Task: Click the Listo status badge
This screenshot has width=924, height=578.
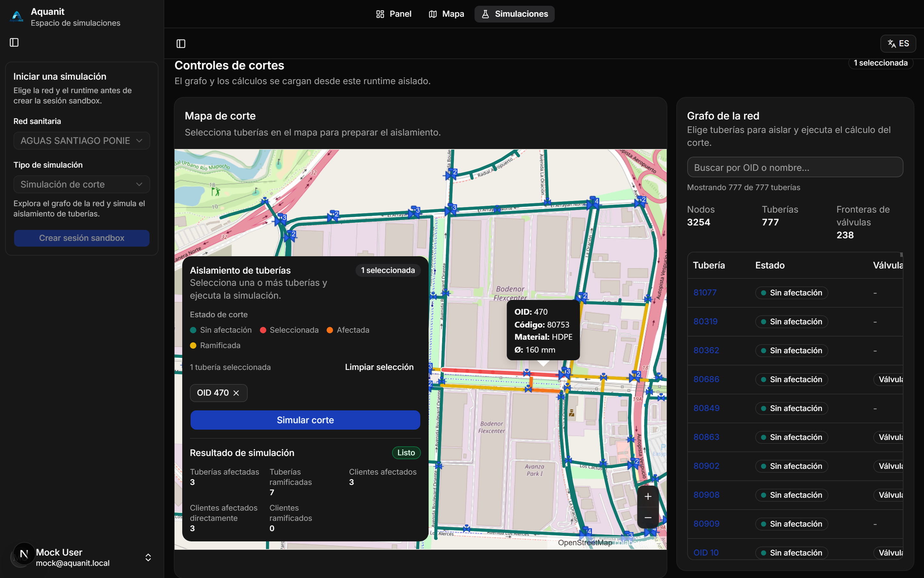Action: click(x=406, y=453)
